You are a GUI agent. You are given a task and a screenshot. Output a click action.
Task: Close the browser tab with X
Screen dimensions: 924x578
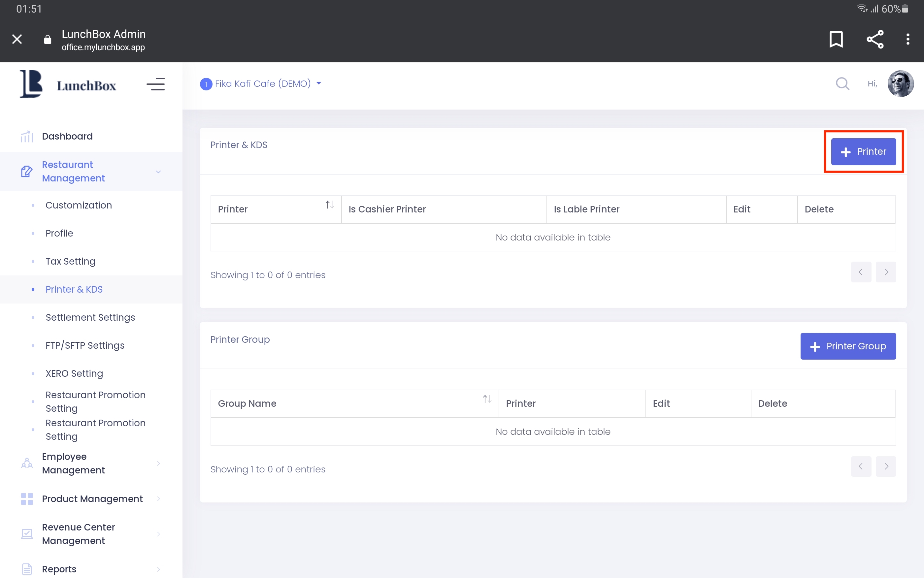click(17, 39)
